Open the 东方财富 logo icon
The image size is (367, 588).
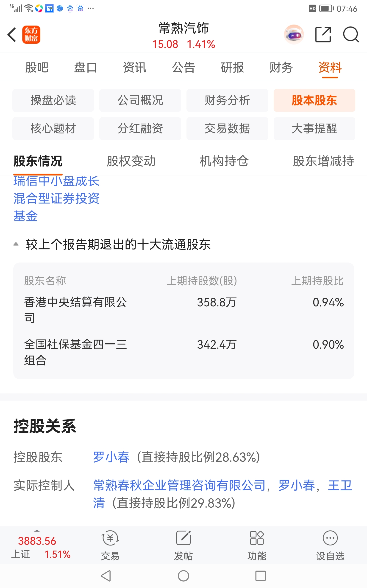click(x=31, y=34)
